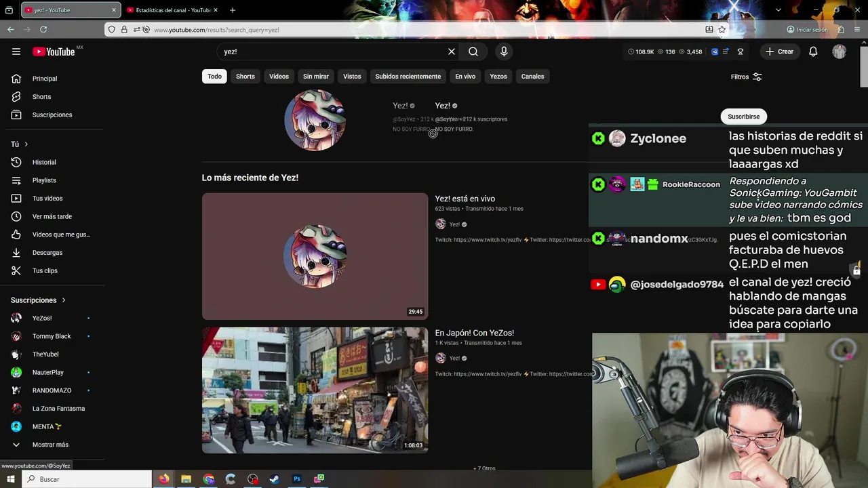The width and height of the screenshot is (868, 488).
Task: Click the magnifier search button
Action: click(x=473, y=52)
